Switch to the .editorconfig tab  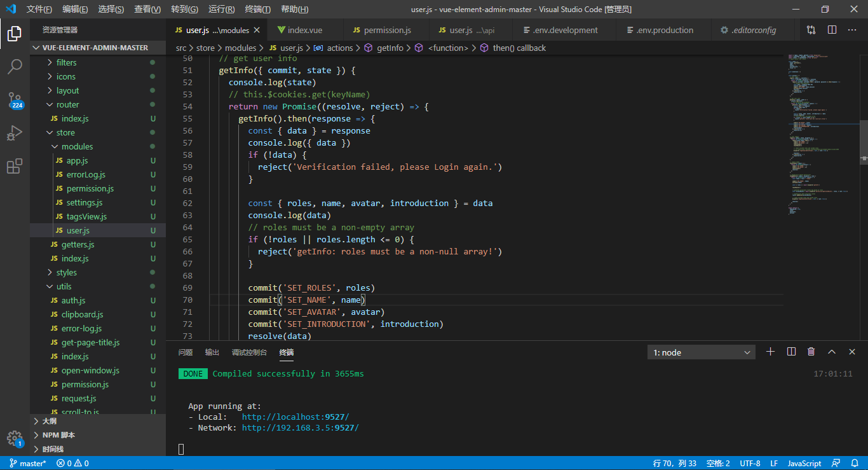tap(754, 30)
